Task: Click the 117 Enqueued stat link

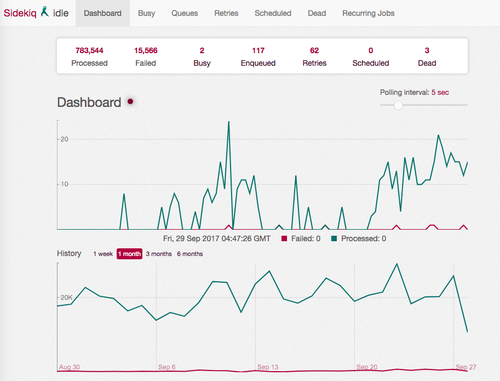Action: [x=258, y=57]
